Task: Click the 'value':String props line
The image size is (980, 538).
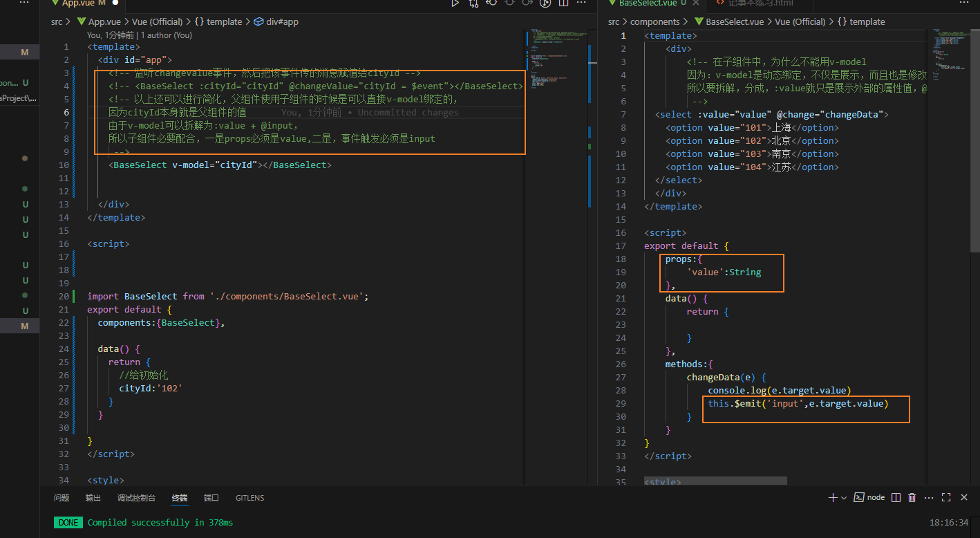Action: (x=724, y=272)
